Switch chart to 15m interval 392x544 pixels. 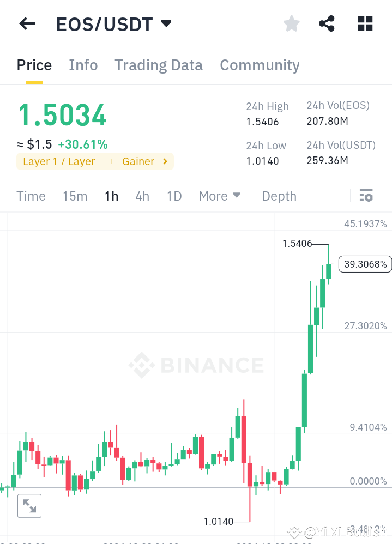(75, 196)
